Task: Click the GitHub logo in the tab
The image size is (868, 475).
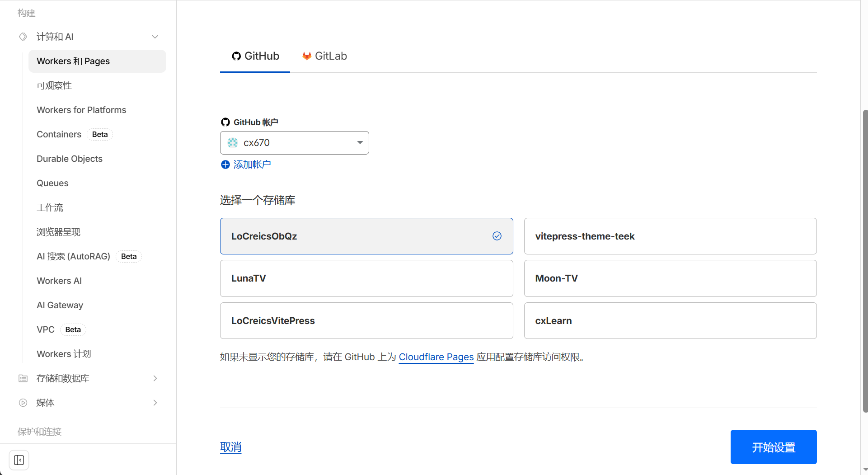Action: (236, 56)
